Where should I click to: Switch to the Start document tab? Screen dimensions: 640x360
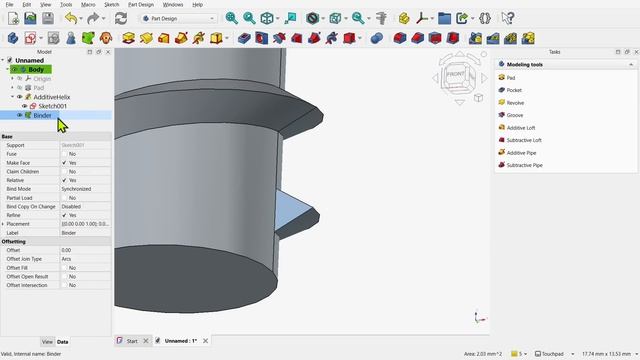[x=132, y=341]
